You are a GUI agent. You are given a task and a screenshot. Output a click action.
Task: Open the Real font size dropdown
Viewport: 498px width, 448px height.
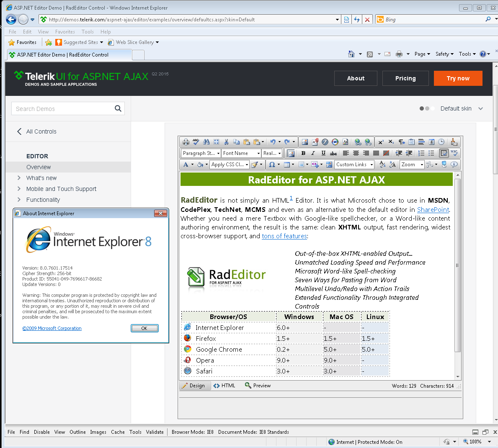point(272,153)
